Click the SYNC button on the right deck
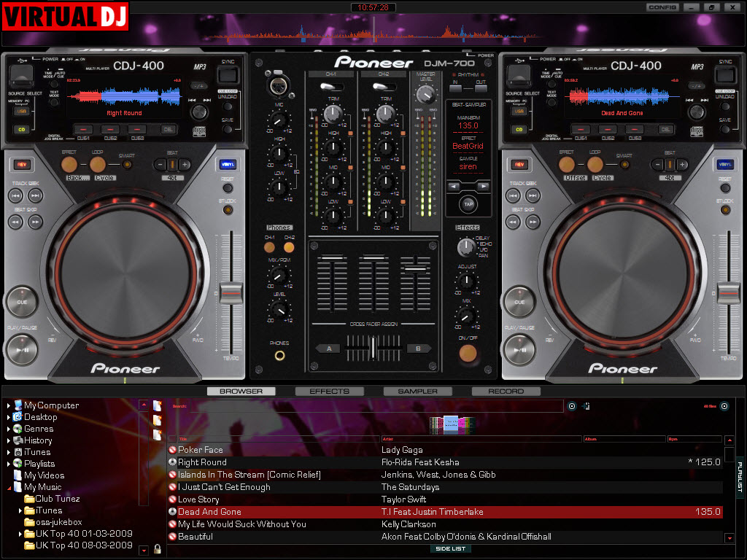The image size is (747, 560). click(724, 74)
